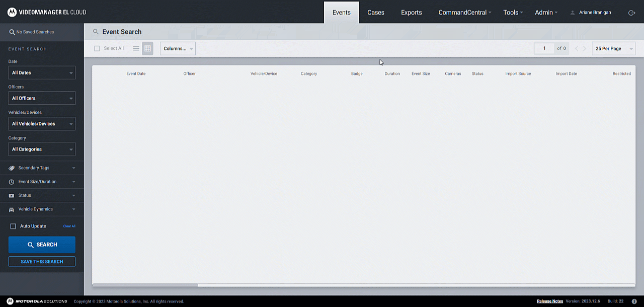Click the horizontal scrollbar under the table
The width and height of the screenshot is (644, 307).
[145, 285]
